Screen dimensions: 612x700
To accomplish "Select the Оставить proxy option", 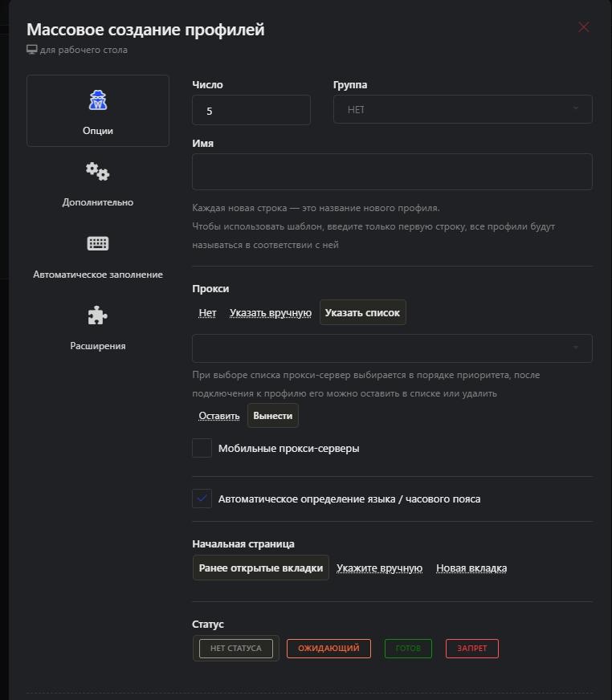I will point(219,416).
